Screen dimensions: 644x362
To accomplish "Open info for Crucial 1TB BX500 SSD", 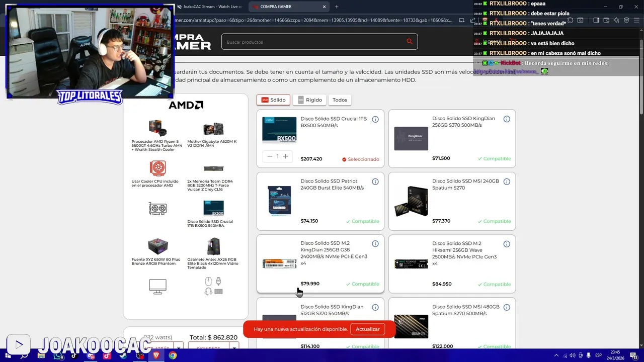I will (375, 119).
